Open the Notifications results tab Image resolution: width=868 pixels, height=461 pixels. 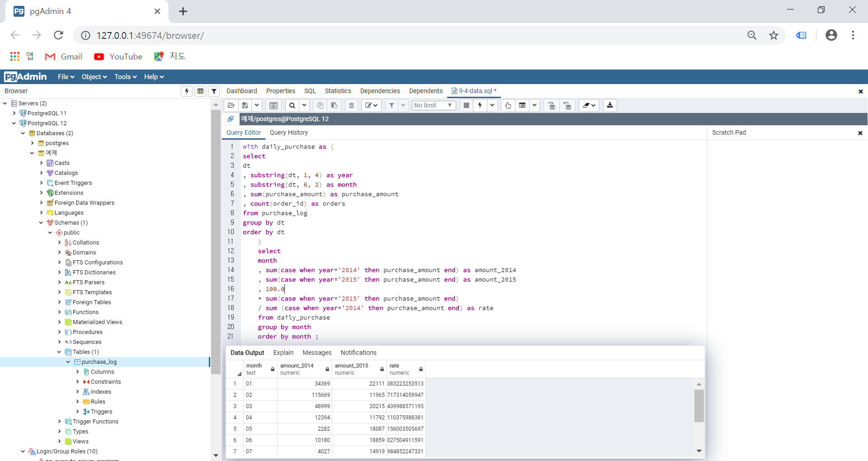359,353
